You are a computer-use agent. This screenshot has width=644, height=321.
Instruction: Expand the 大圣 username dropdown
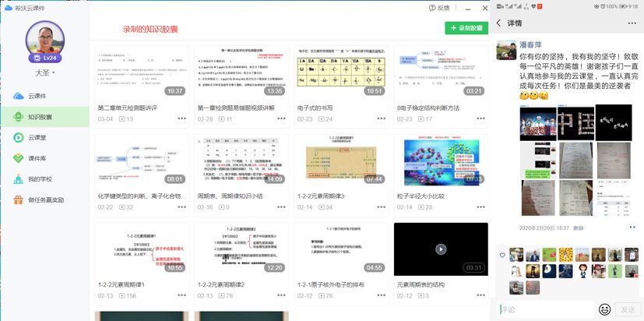[44, 72]
